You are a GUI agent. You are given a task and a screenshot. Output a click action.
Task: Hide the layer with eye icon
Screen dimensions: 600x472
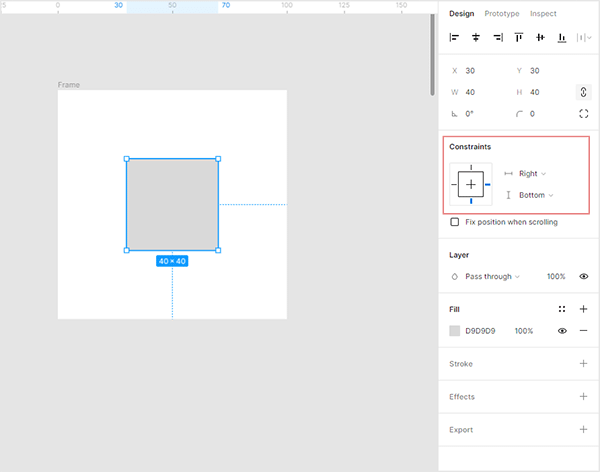[583, 276]
